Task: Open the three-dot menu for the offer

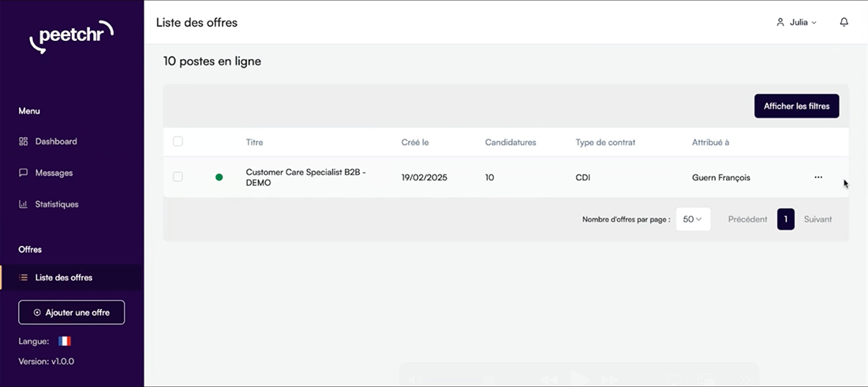Action: [x=818, y=177]
